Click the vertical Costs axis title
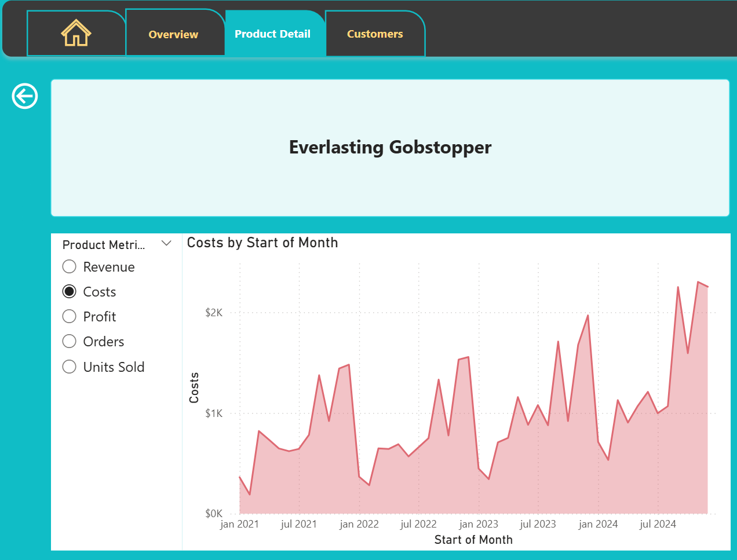 194,387
